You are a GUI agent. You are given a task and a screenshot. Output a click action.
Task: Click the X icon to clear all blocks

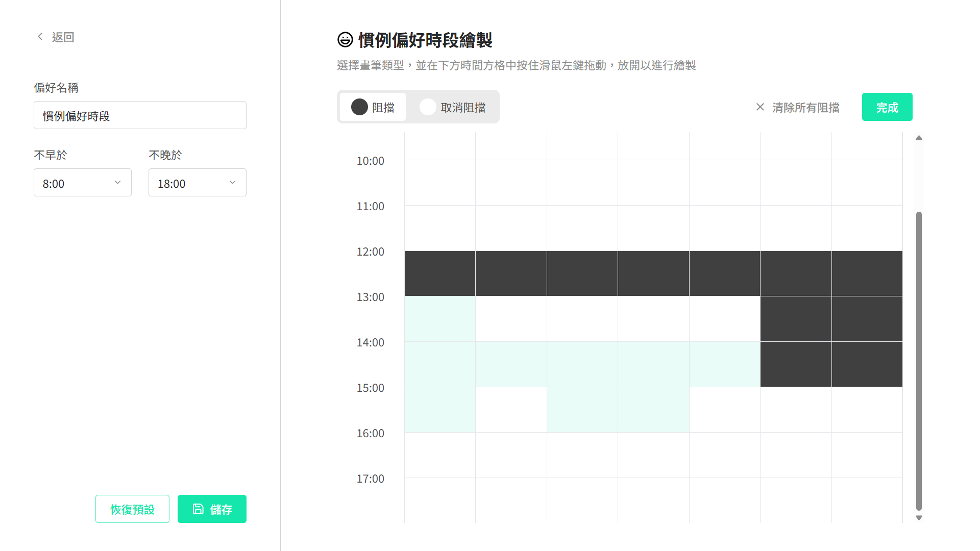tap(760, 107)
